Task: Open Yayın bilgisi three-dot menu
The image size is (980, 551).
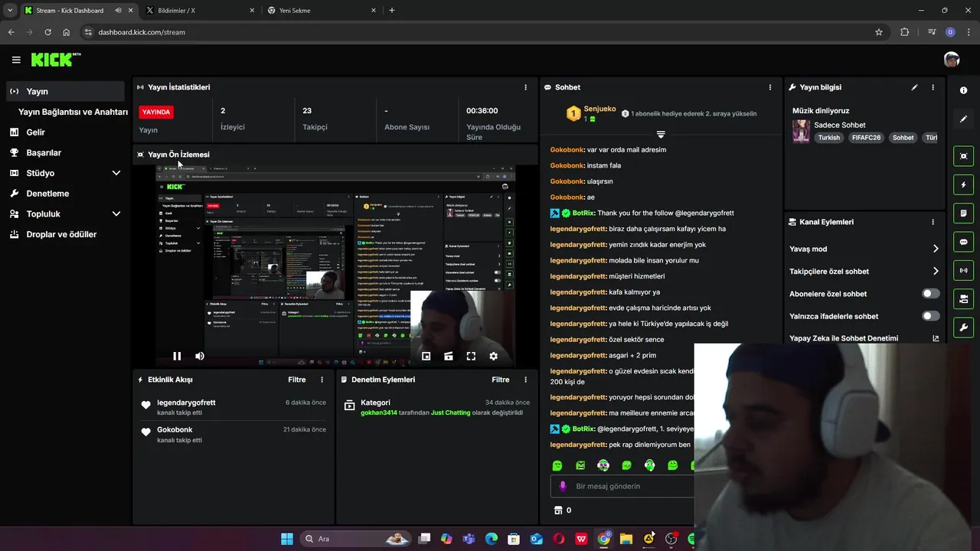Action: [933, 87]
